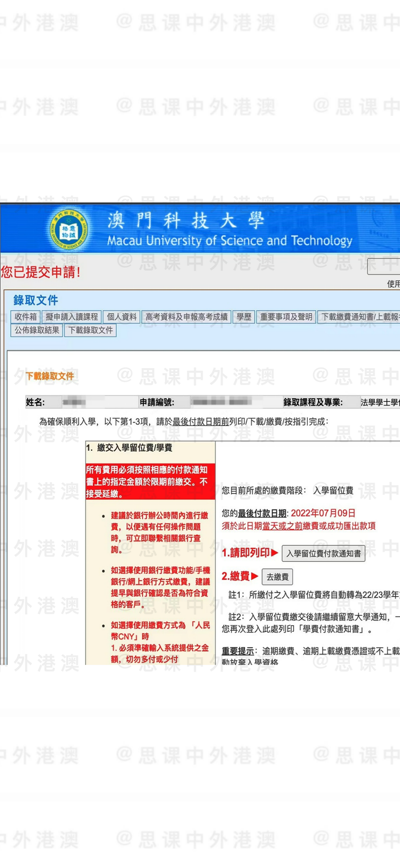The height and width of the screenshot is (868, 400).
Task: Click the 錄取文件 section heading
Action: [x=36, y=300]
